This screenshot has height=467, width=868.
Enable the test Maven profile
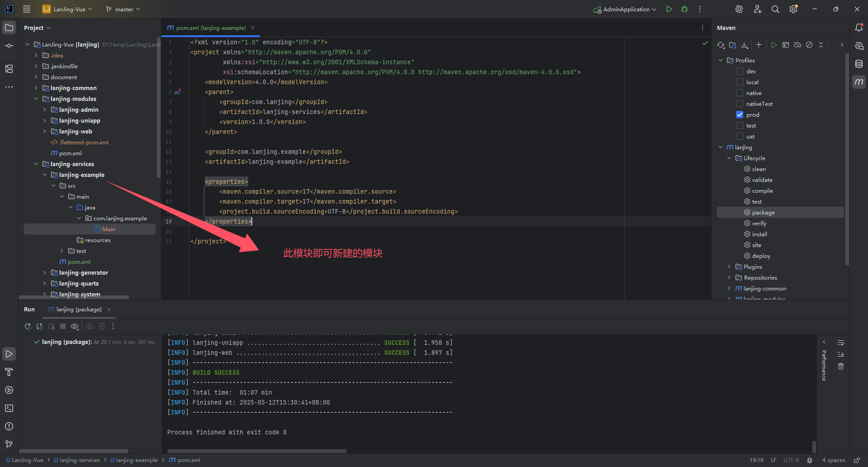[740, 125]
